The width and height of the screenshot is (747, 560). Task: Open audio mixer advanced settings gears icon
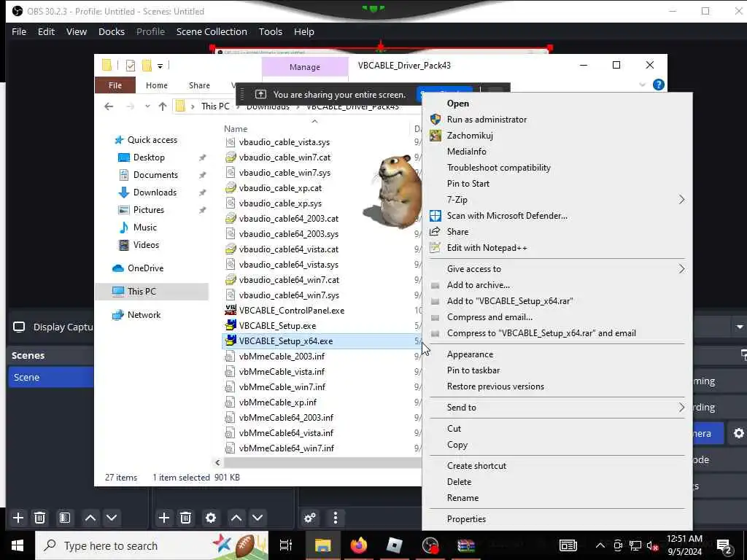point(310,518)
